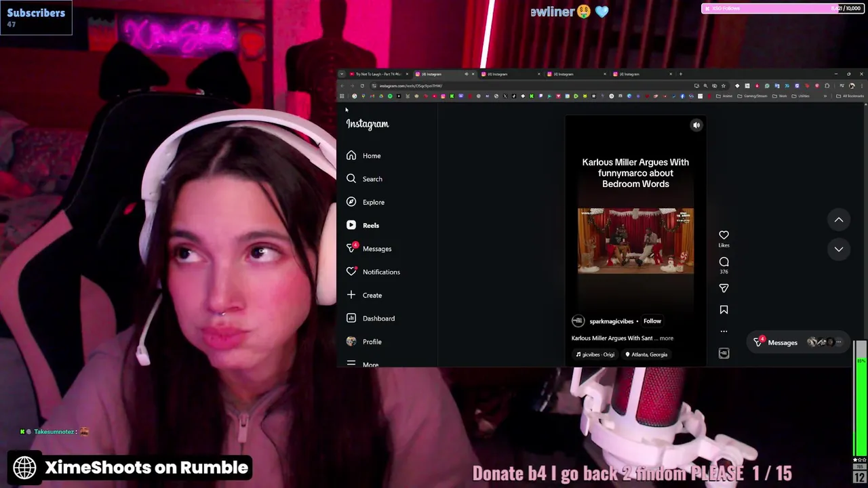Viewport: 868px width, 488px height.
Task: Open the Spotify bookmark in the bookmarks bar
Action: coord(390,96)
